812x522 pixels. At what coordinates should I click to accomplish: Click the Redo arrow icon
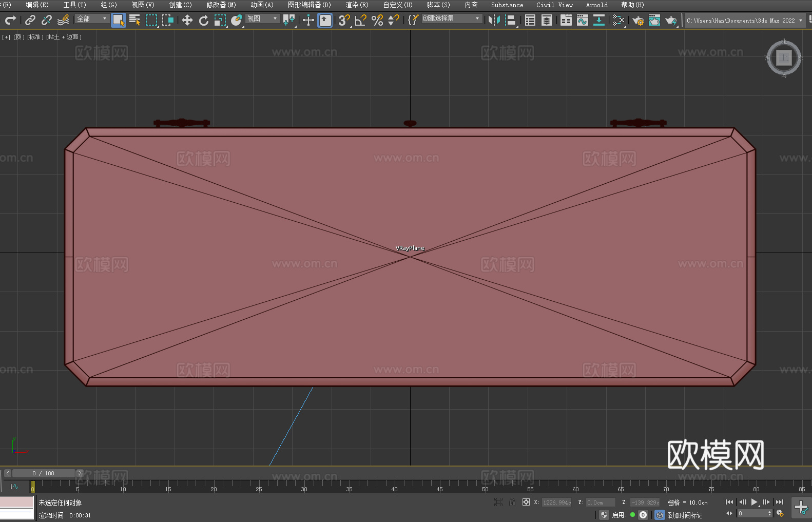pyautogui.click(x=10, y=20)
